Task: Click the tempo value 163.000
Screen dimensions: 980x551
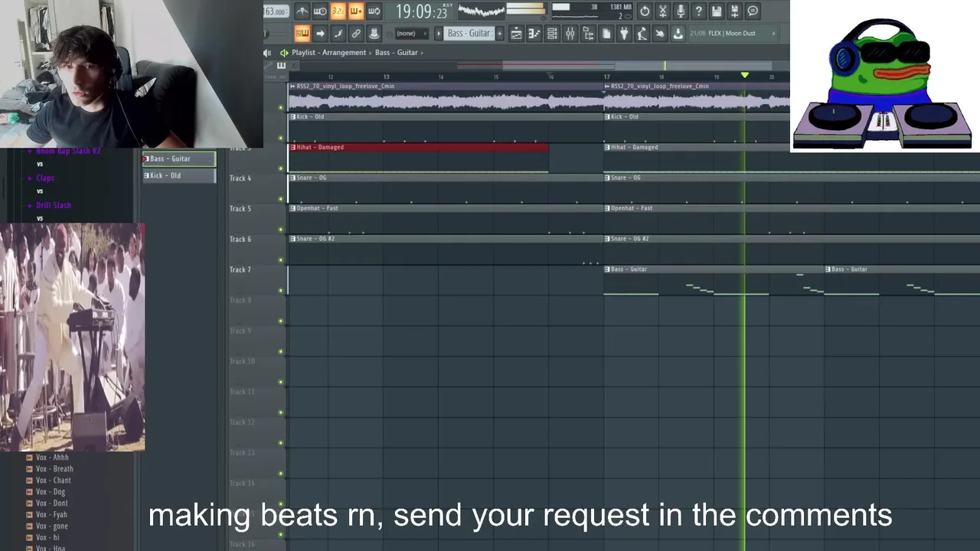Action: click(275, 11)
